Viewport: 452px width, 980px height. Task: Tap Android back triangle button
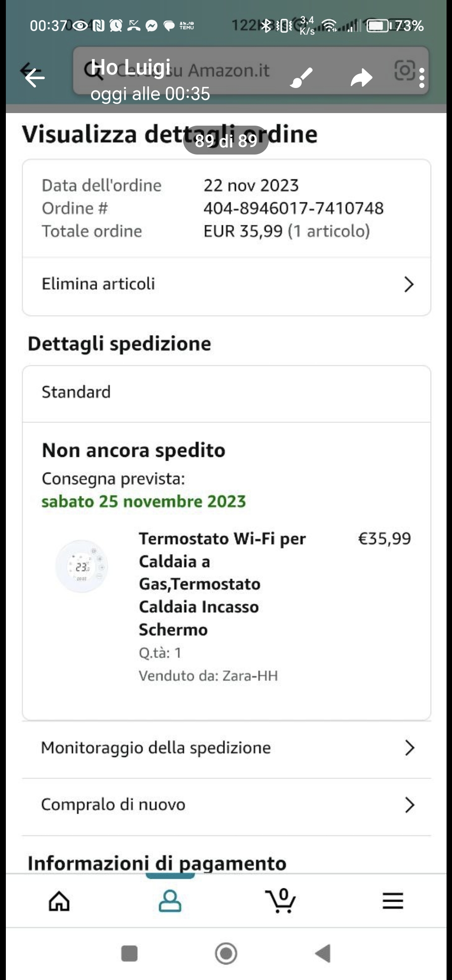tap(323, 954)
